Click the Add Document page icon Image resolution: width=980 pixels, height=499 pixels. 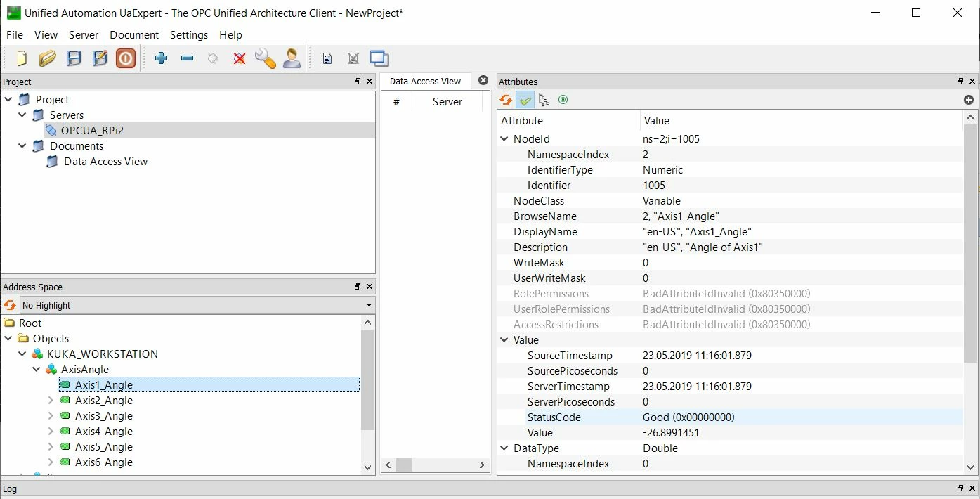[x=327, y=58]
